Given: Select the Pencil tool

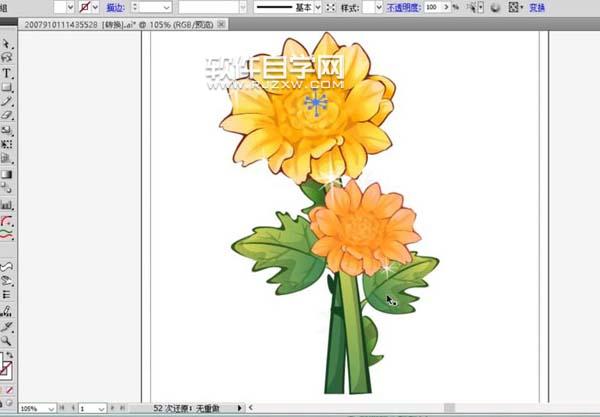Looking at the screenshot, I should pyautogui.click(x=6, y=101).
